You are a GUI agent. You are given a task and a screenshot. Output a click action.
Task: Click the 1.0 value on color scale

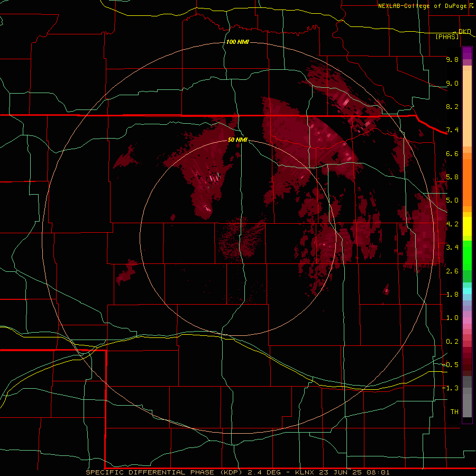pyautogui.click(x=452, y=318)
